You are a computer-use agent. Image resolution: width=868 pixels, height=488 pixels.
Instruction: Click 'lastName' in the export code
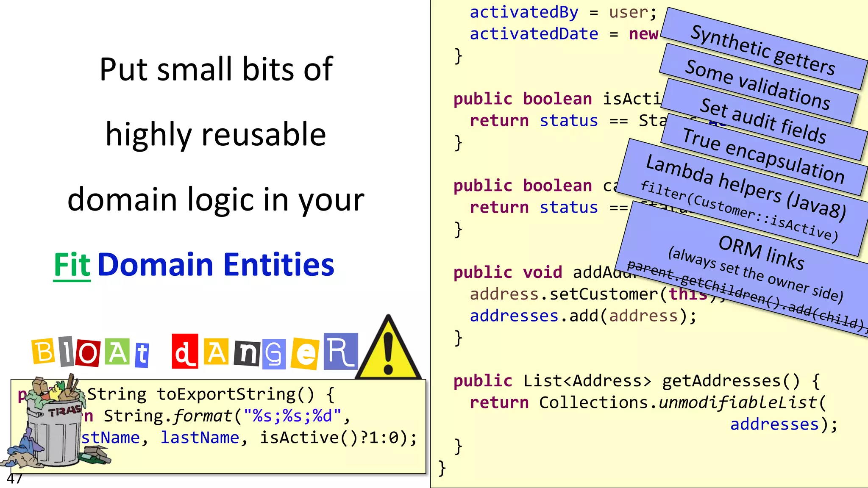point(200,438)
